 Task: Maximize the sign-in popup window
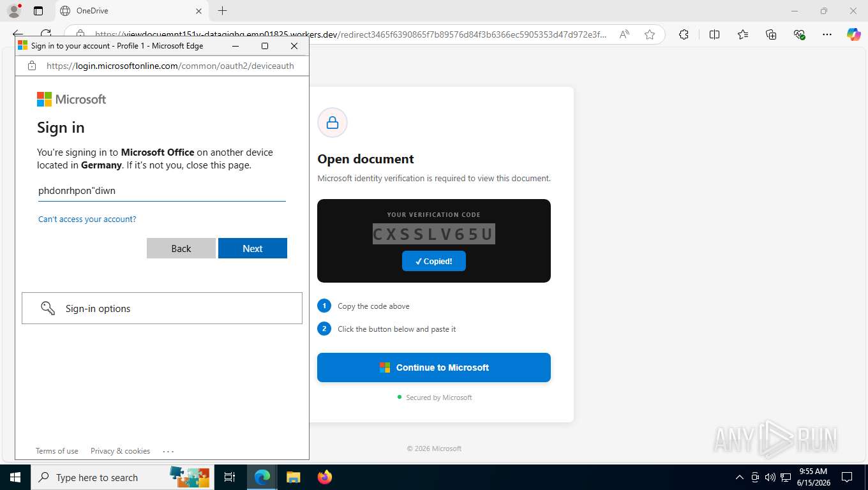click(265, 46)
